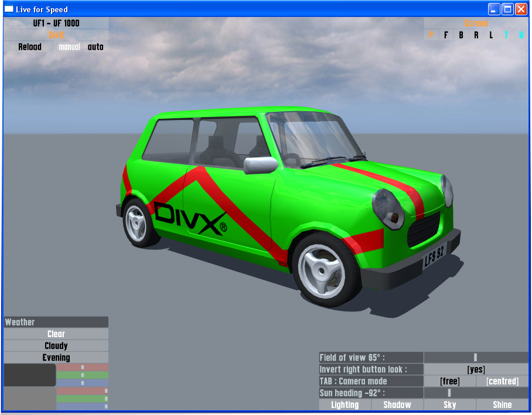Screen dimensions: 532x415
Task: Click the Live for Speed title bar icon
Action: coord(9,9)
